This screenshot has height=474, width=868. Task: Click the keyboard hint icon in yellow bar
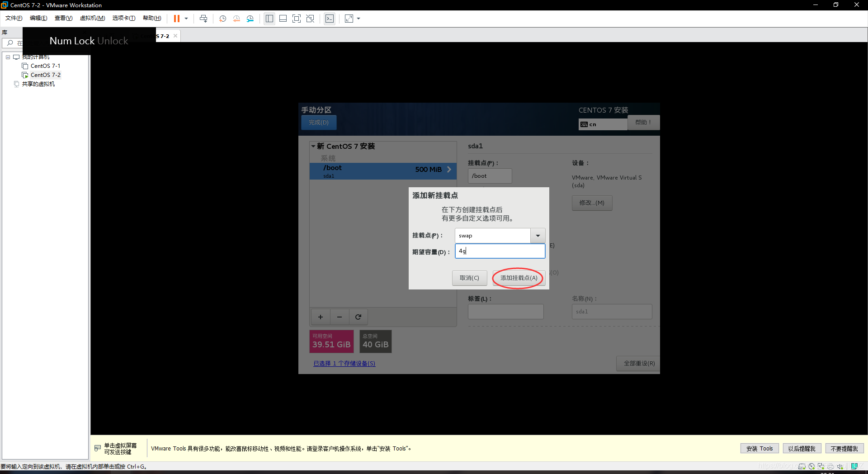[x=98, y=448]
